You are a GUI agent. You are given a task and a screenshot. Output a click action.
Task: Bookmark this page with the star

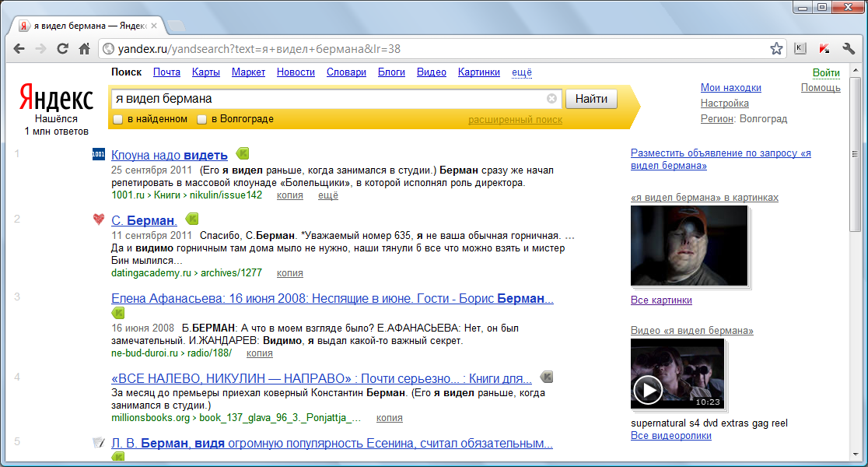point(776,49)
